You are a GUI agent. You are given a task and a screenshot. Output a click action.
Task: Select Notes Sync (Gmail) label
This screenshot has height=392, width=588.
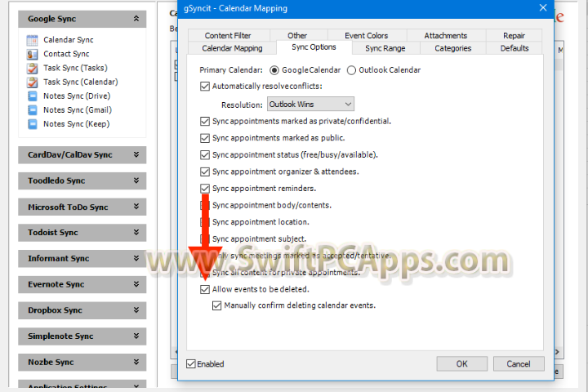tap(78, 110)
